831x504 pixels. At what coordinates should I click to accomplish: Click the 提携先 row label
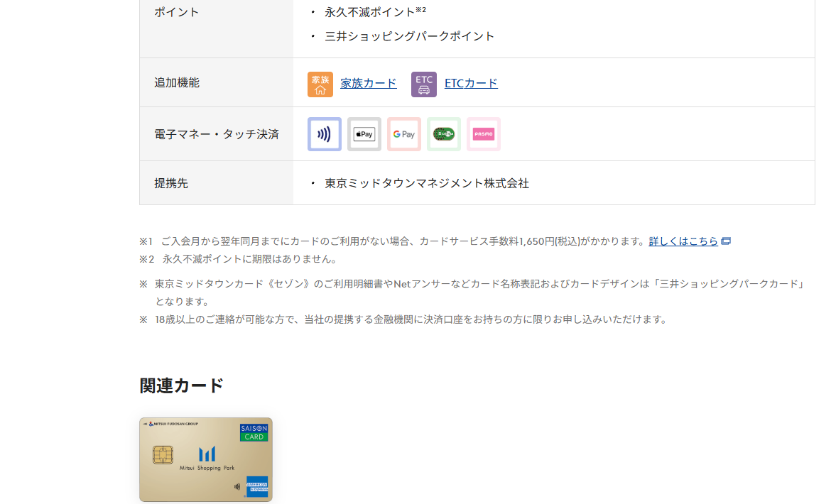pyautogui.click(x=171, y=183)
